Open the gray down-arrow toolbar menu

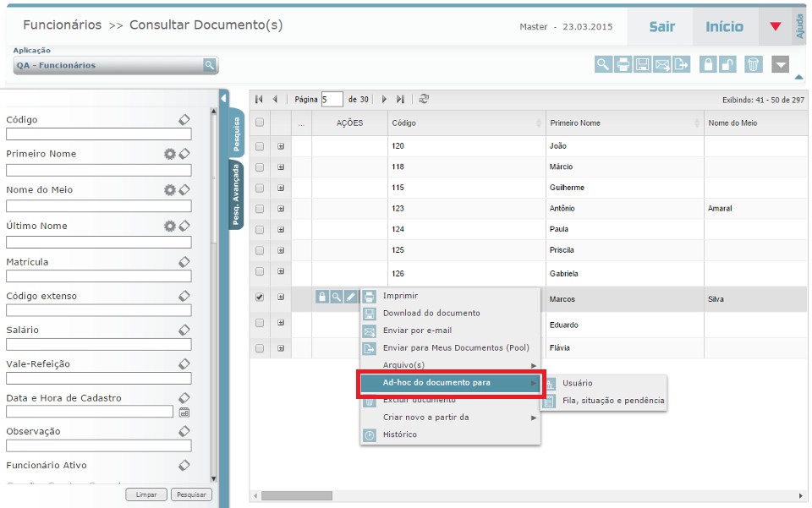click(780, 64)
